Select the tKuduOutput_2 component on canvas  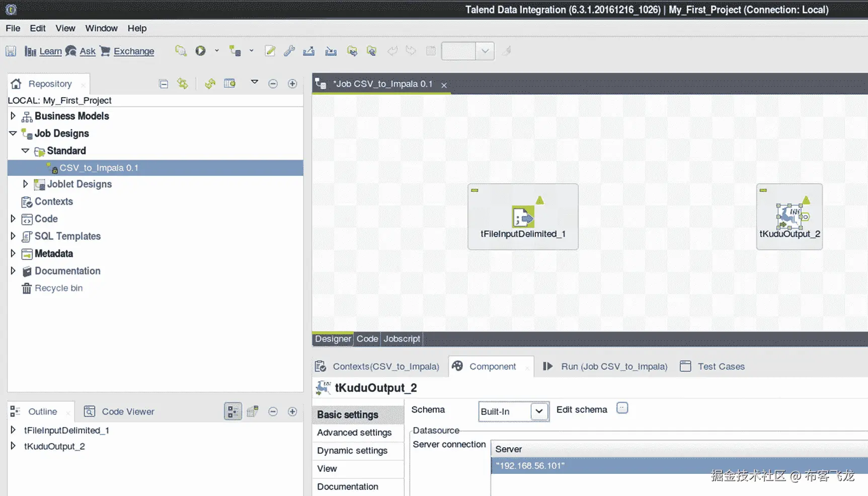(790, 217)
